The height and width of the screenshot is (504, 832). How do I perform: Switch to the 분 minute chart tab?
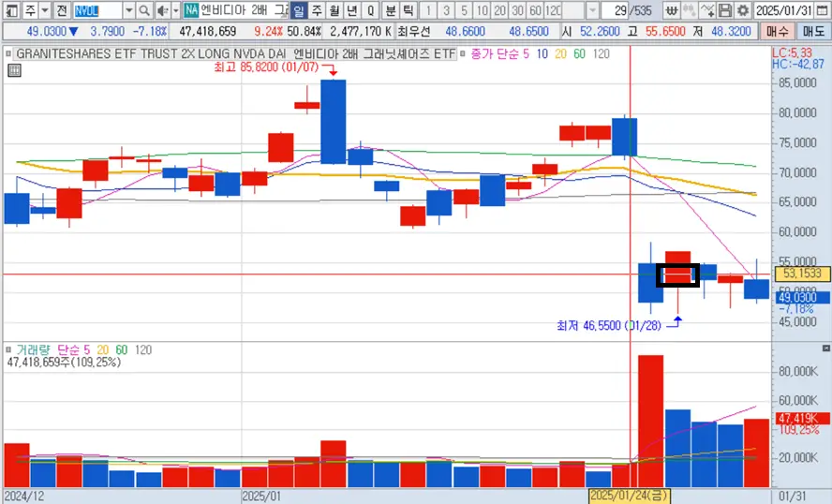(391, 10)
